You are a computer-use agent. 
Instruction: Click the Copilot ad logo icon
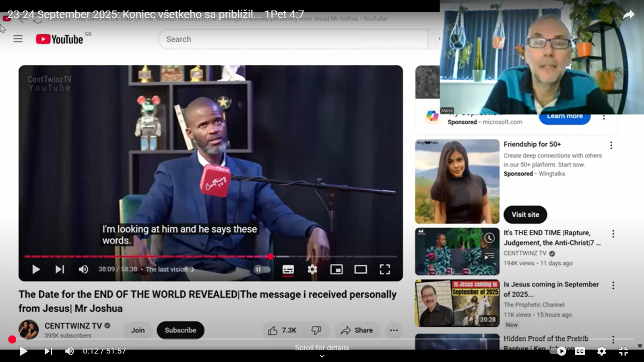coord(432,116)
